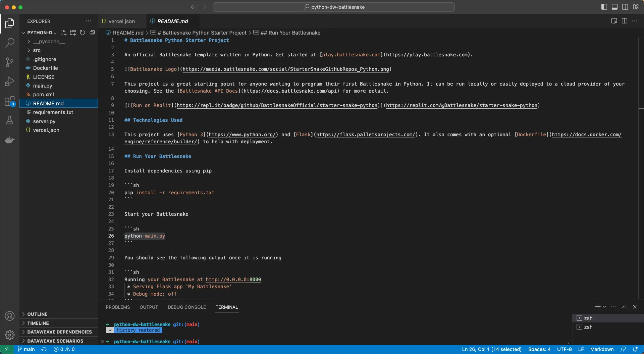Open editor more actions menu
Image resolution: width=644 pixels, height=354 pixels.
point(635,21)
